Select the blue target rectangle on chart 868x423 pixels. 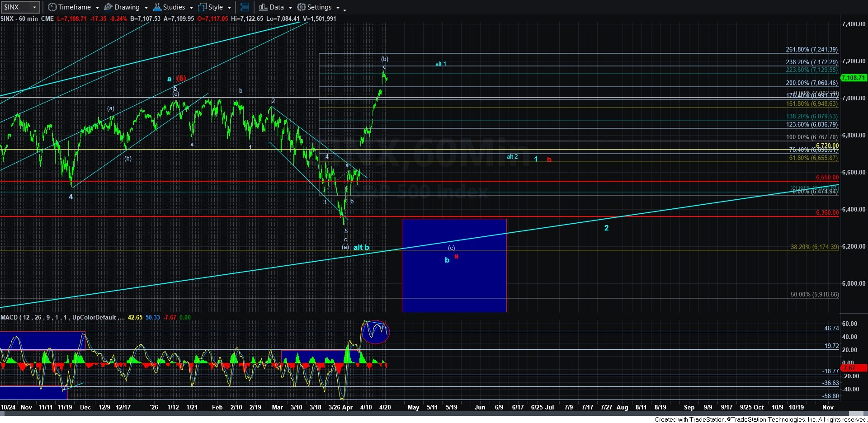click(x=454, y=280)
